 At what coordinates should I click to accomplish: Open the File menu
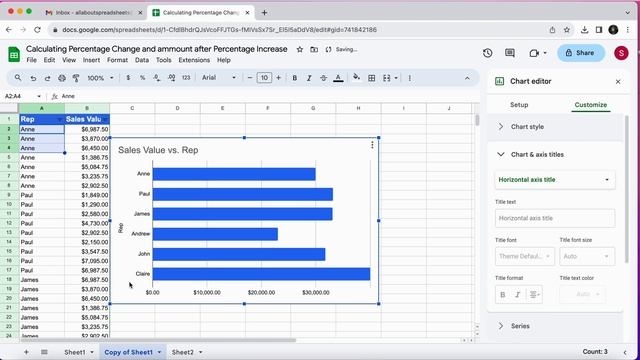click(x=31, y=60)
